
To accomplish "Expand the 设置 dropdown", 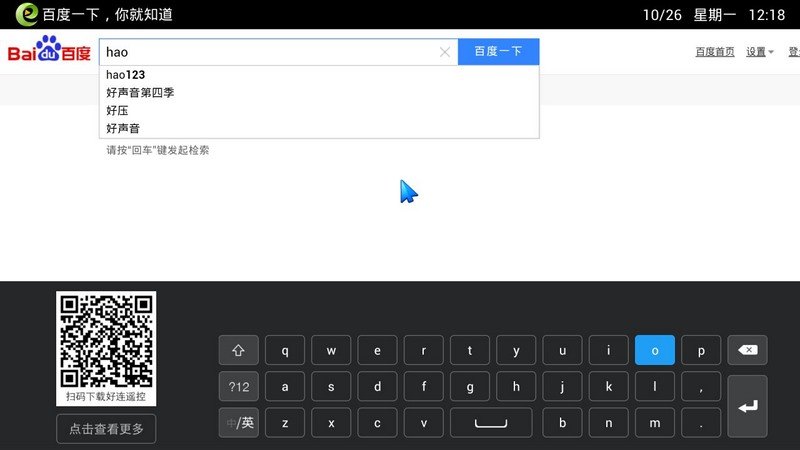I will click(760, 52).
